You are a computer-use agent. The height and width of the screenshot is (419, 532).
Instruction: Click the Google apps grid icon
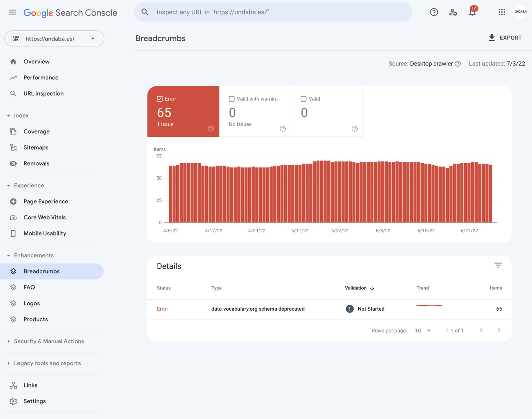pyautogui.click(x=502, y=12)
